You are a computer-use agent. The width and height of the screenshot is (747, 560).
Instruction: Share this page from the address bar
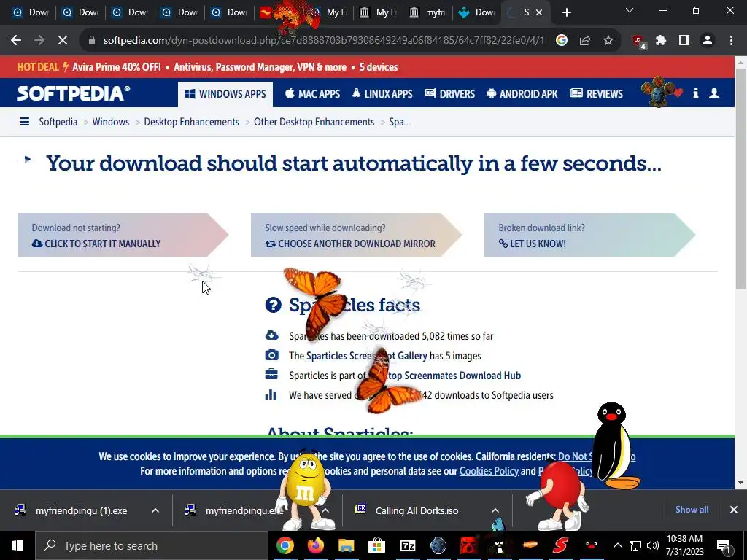pos(585,41)
